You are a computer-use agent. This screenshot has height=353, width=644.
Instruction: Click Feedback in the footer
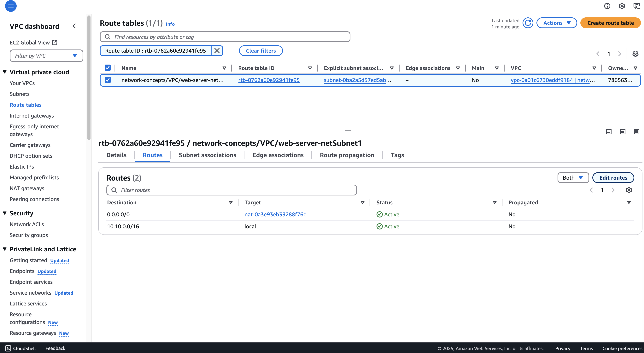point(55,348)
